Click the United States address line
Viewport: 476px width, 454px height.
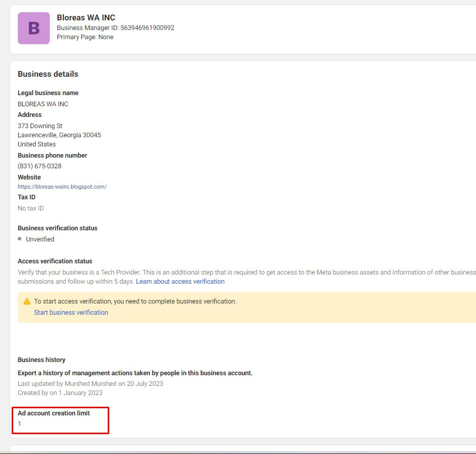click(37, 144)
